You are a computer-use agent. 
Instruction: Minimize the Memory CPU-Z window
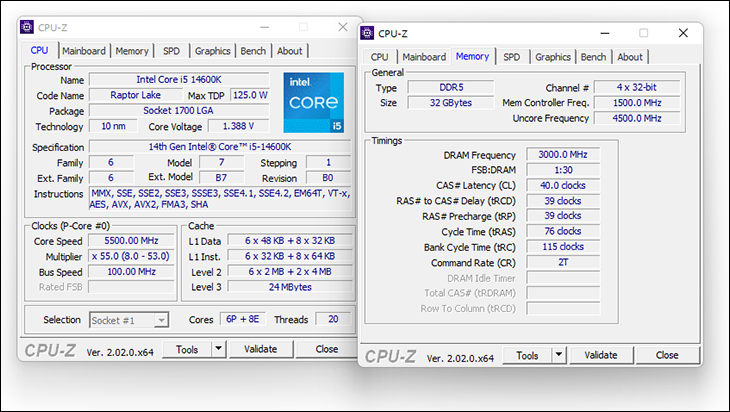point(605,33)
